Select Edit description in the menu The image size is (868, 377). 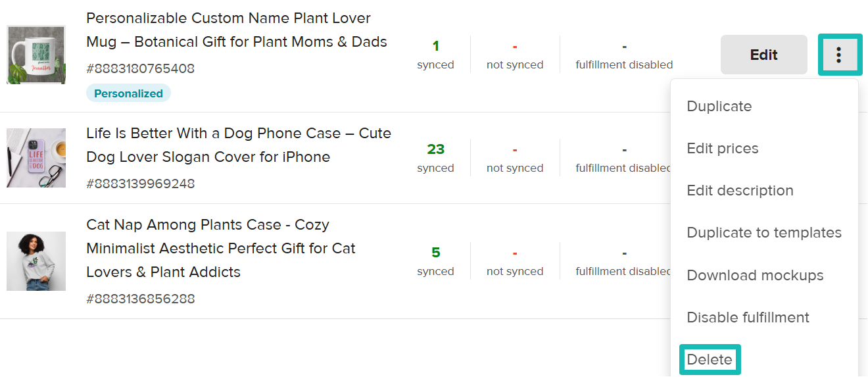coord(740,191)
